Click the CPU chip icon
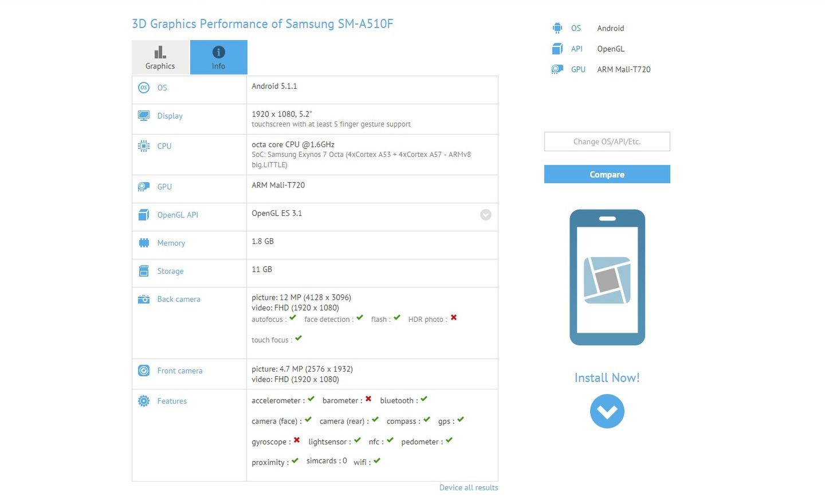825x504 pixels. (x=144, y=146)
